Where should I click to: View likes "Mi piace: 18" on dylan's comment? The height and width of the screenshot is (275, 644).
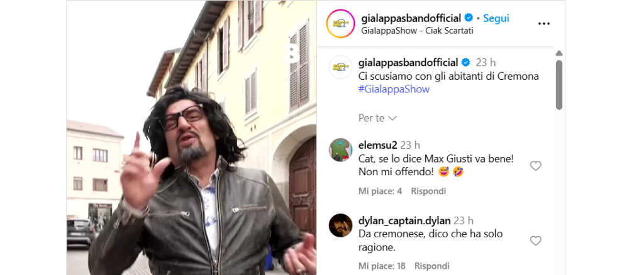click(x=382, y=266)
